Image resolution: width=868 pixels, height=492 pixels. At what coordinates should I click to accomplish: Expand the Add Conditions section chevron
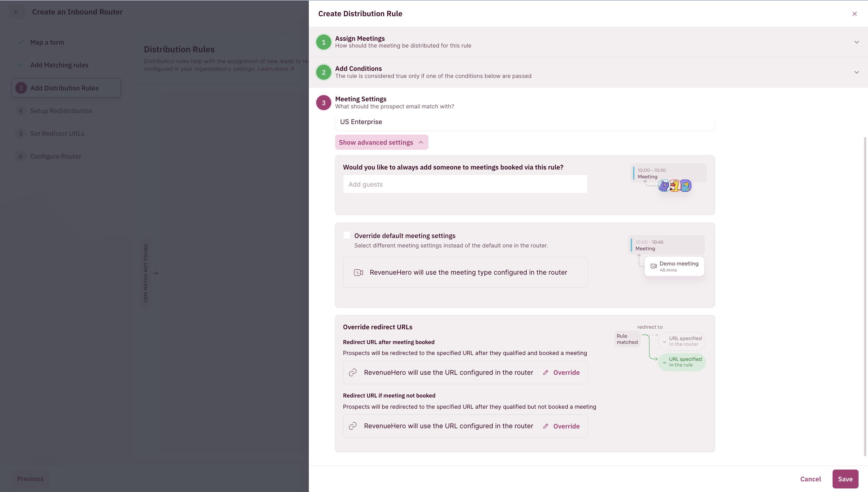point(856,72)
